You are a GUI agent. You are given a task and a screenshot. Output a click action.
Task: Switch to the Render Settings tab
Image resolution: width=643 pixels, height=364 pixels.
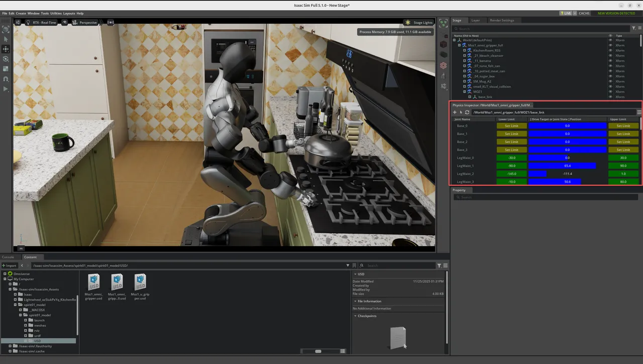(x=501, y=21)
